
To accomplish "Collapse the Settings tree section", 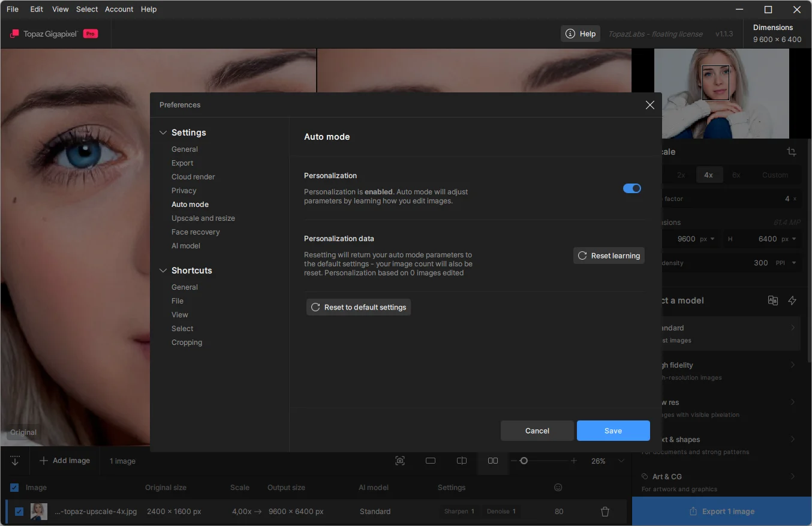I will point(163,133).
